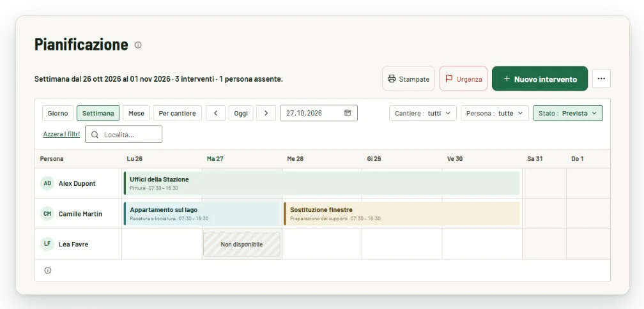644x309 pixels.
Task: Open the Sostituzione finestre intervention
Action: pyautogui.click(x=402, y=213)
